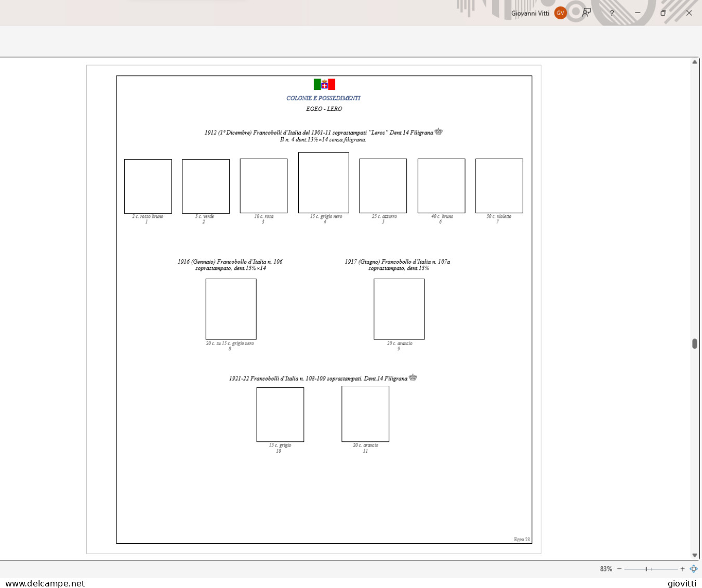Click scrollbar up arrow
The height and width of the screenshot is (588, 702).
(x=695, y=62)
